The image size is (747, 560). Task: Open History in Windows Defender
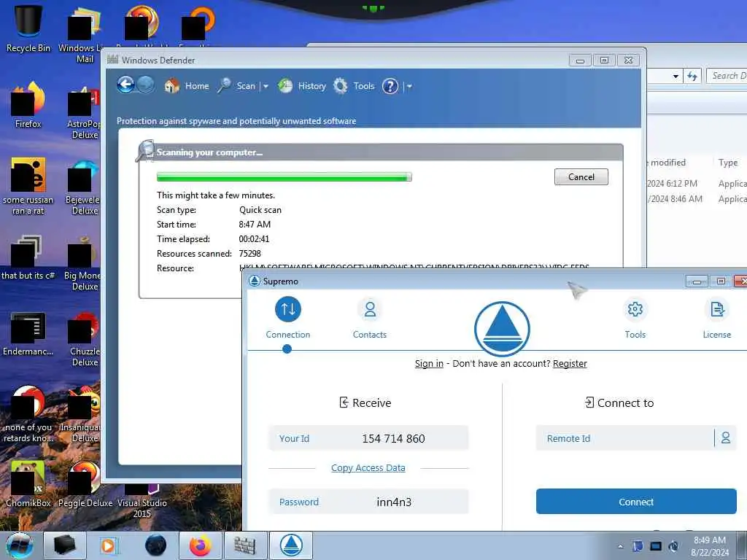(302, 86)
